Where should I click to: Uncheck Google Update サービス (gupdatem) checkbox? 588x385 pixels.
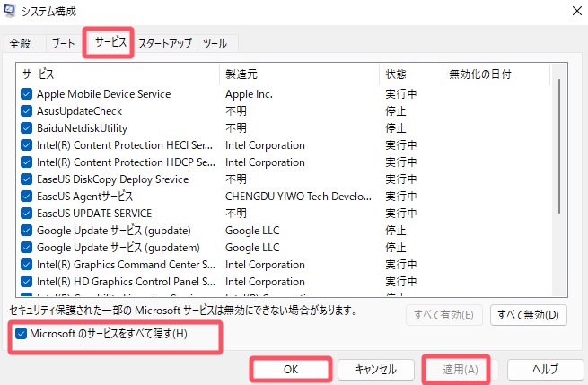point(26,248)
